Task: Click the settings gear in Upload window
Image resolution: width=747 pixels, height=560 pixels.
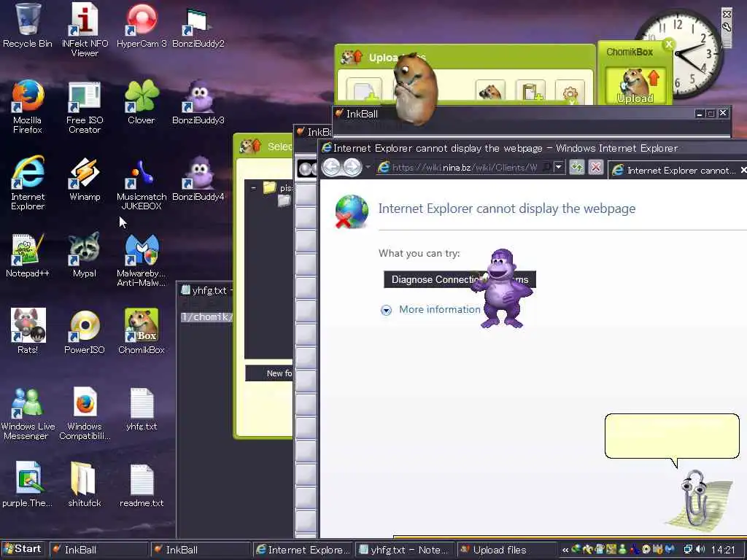Action: point(570,92)
